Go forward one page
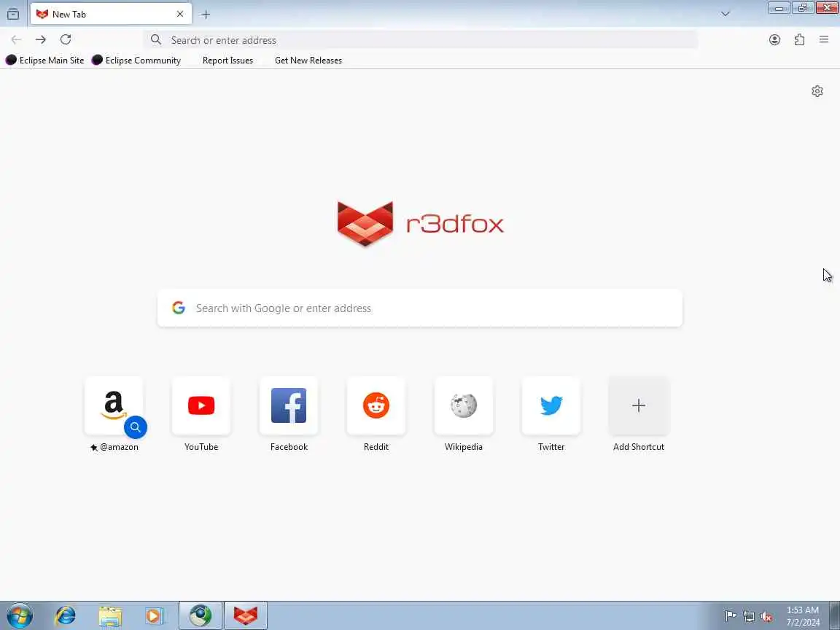 point(41,39)
